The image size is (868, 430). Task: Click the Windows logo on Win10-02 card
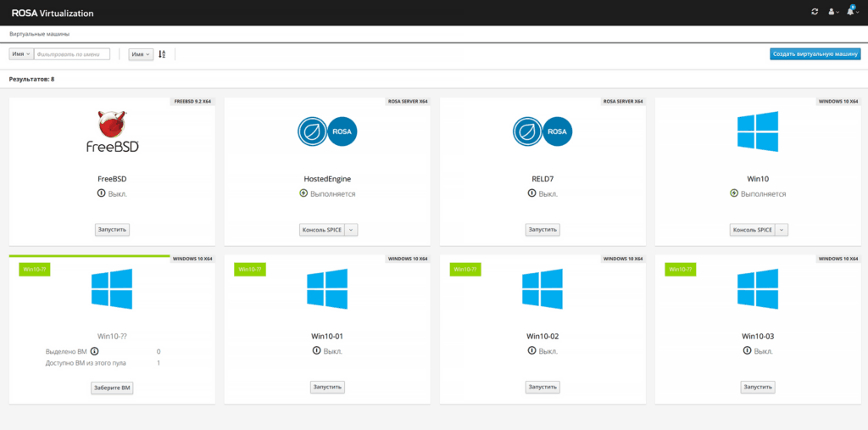pos(542,289)
